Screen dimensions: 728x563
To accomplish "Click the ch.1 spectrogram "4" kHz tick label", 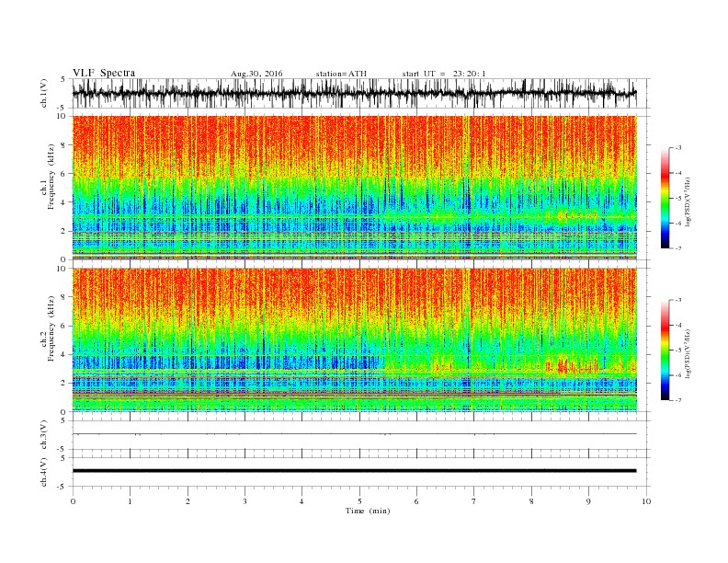I will pyautogui.click(x=64, y=202).
